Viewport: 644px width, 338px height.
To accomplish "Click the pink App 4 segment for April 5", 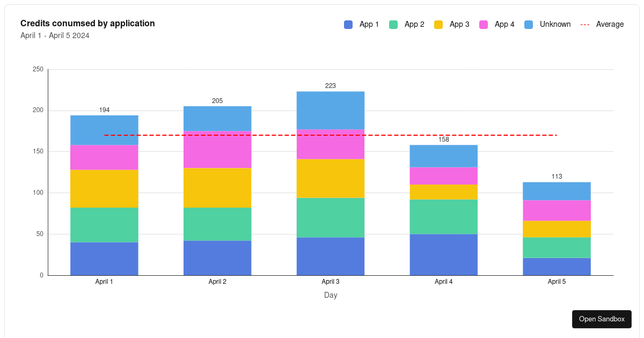I will coord(557,209).
